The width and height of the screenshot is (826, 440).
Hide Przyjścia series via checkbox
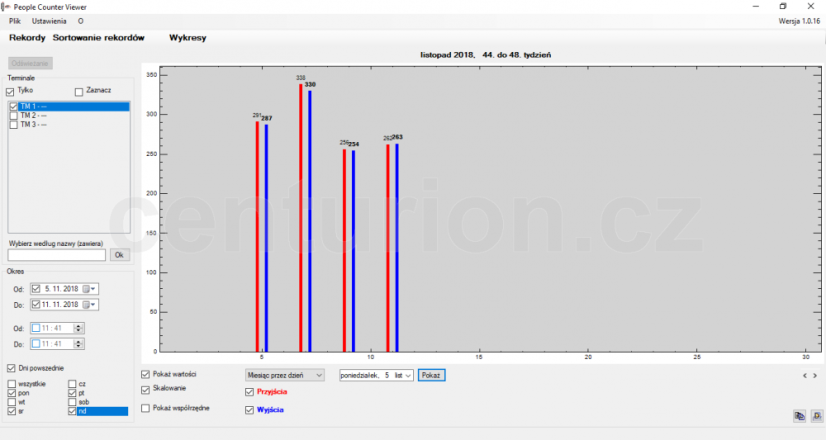(250, 392)
